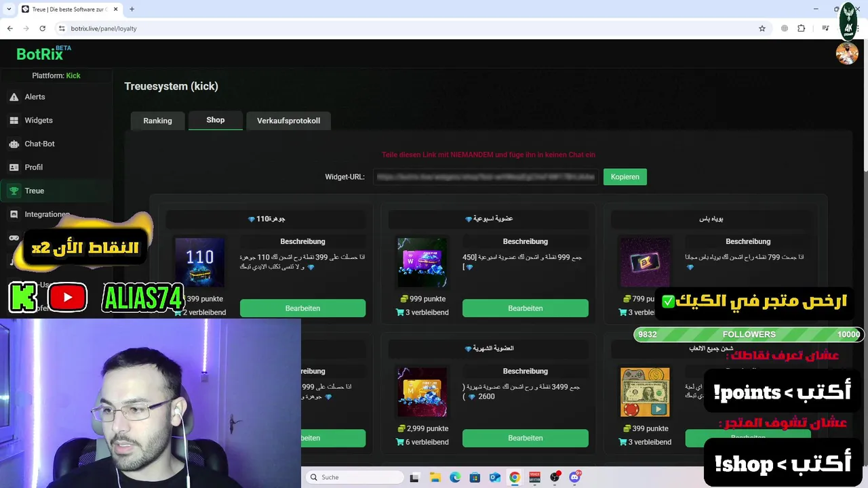Open the Widgets sidebar entry

[38, 120]
